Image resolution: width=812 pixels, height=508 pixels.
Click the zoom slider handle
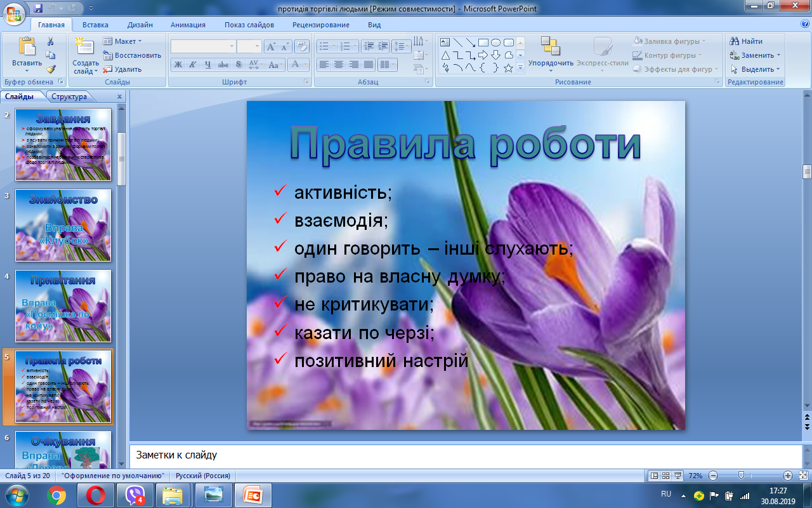(x=741, y=476)
